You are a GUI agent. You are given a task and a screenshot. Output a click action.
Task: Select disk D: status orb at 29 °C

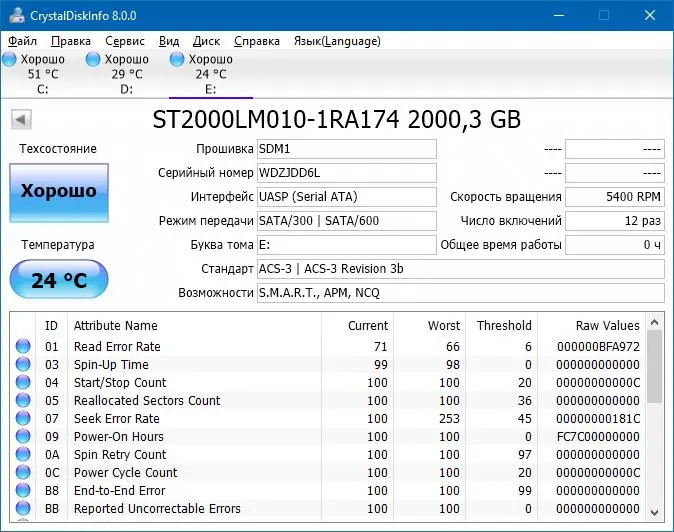click(x=93, y=59)
